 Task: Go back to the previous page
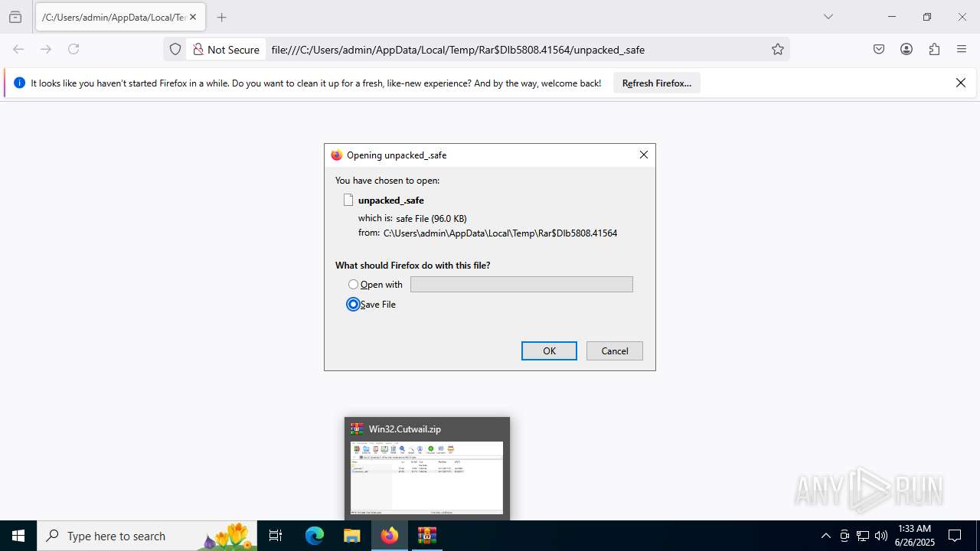(x=18, y=49)
